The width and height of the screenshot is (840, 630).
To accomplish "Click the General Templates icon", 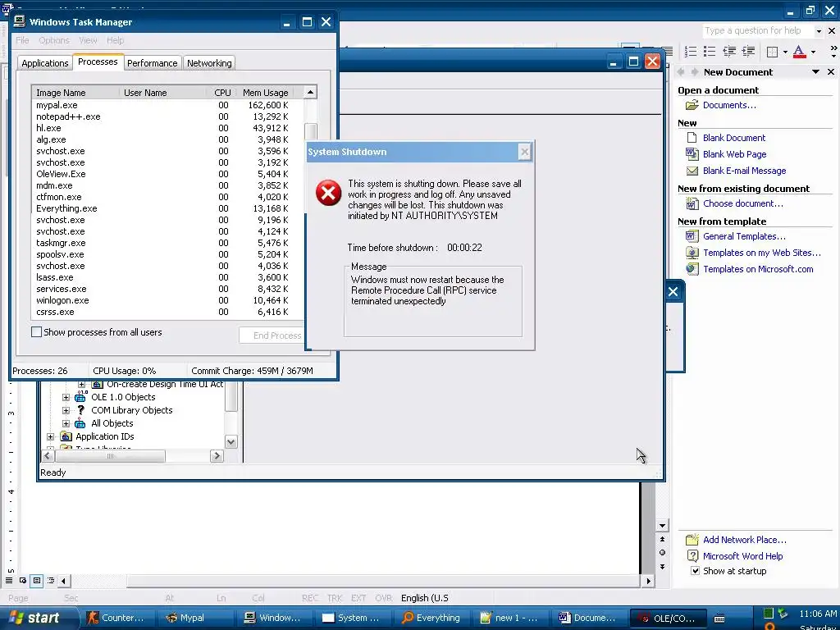I will [x=692, y=236].
